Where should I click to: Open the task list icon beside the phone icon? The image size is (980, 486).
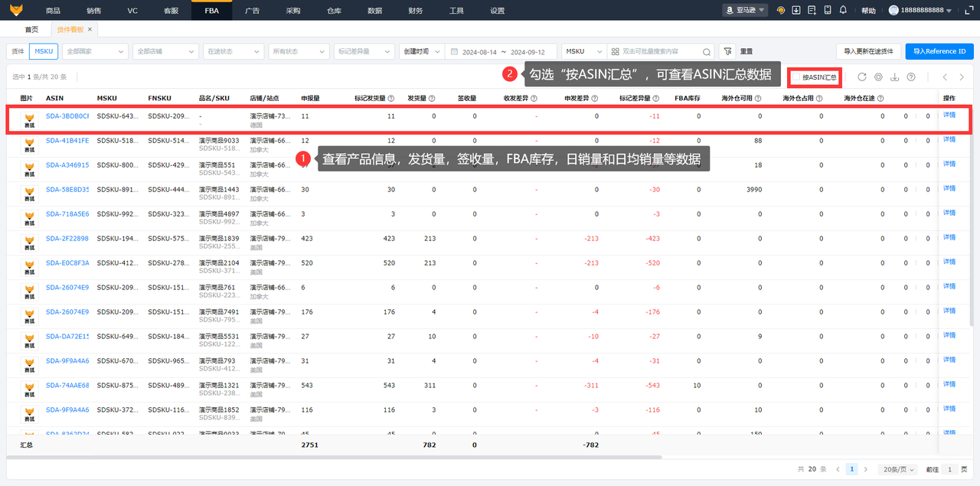[x=812, y=11]
